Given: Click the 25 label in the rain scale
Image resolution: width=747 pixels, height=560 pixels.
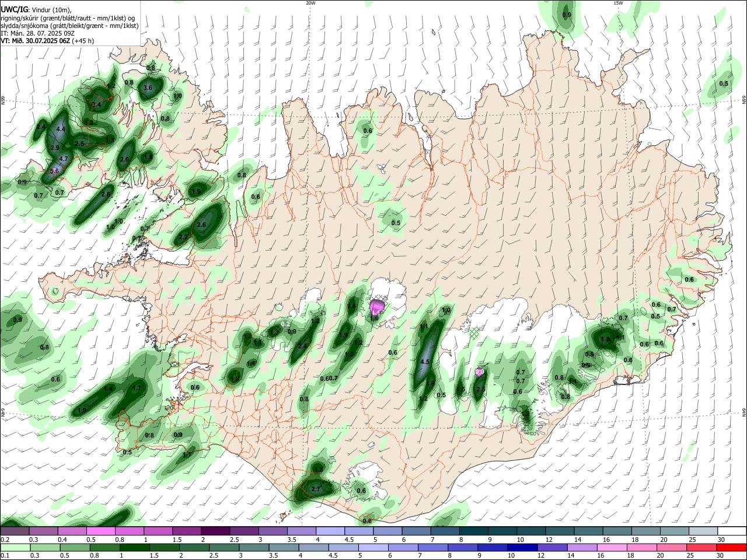Looking at the screenshot, I should pos(690,556).
